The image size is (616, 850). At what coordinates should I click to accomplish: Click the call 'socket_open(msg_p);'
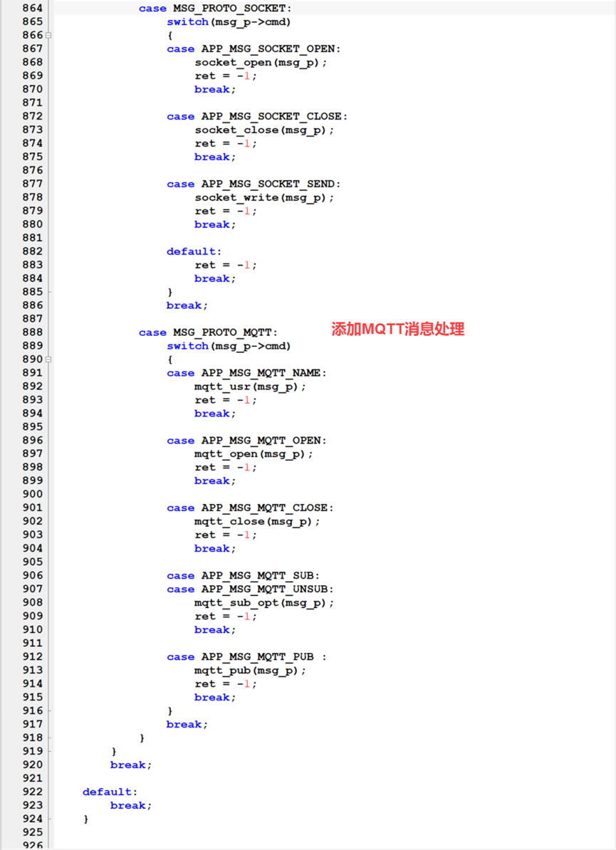tap(261, 63)
